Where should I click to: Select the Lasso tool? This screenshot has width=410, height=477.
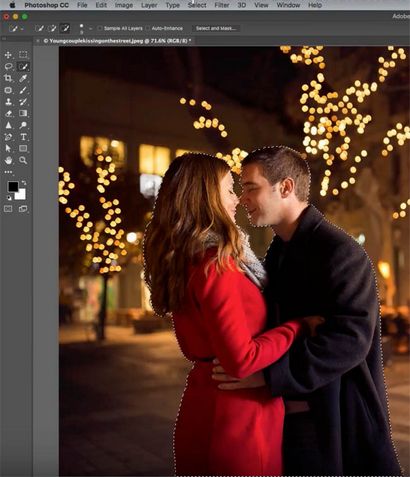[x=8, y=66]
